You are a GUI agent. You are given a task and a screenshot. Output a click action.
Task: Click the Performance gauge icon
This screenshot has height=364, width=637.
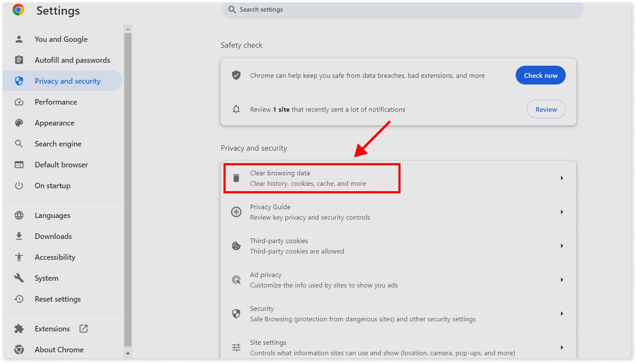tap(19, 102)
